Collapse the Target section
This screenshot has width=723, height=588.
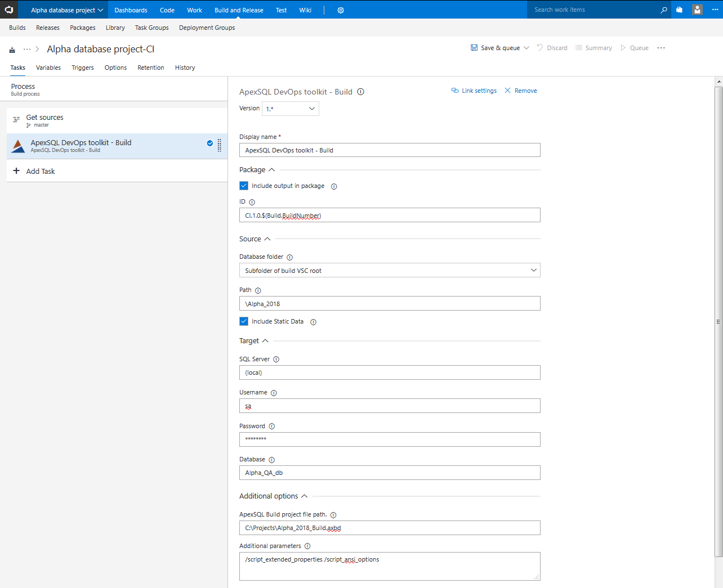265,341
